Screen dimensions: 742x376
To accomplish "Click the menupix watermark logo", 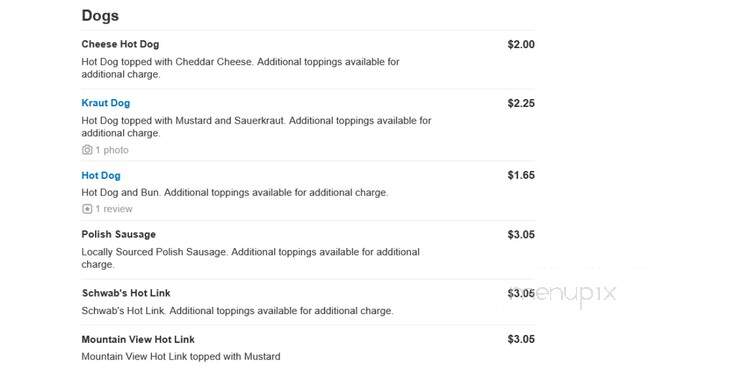I will click(x=565, y=294).
